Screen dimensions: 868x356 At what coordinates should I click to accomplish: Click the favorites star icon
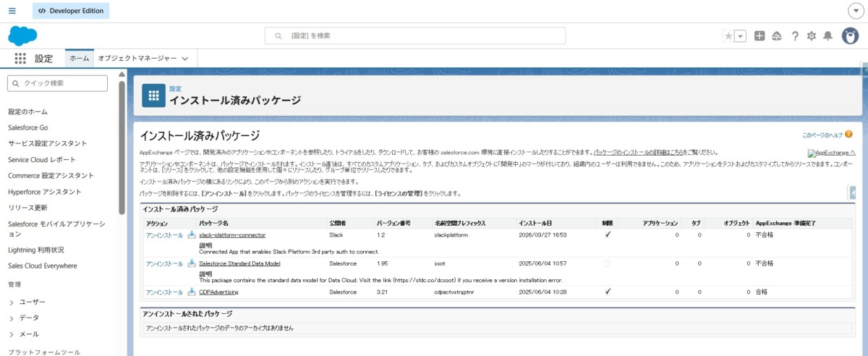[x=728, y=36]
